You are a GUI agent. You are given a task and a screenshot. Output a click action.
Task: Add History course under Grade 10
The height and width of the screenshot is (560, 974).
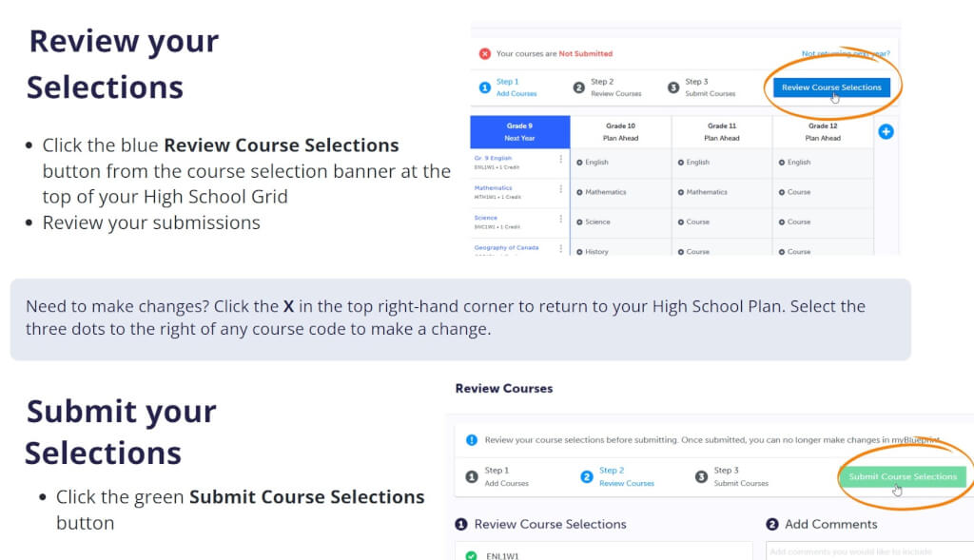(x=592, y=251)
